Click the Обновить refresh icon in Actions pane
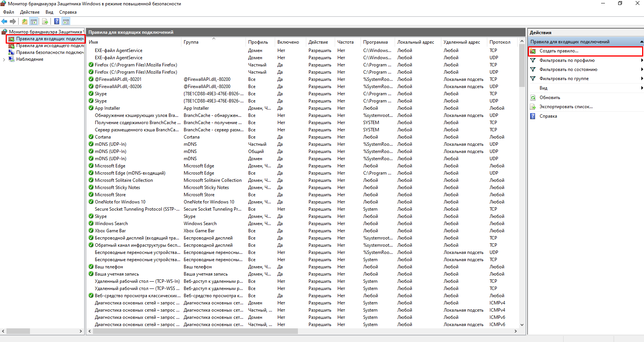This screenshot has height=342, width=644. 533,98
